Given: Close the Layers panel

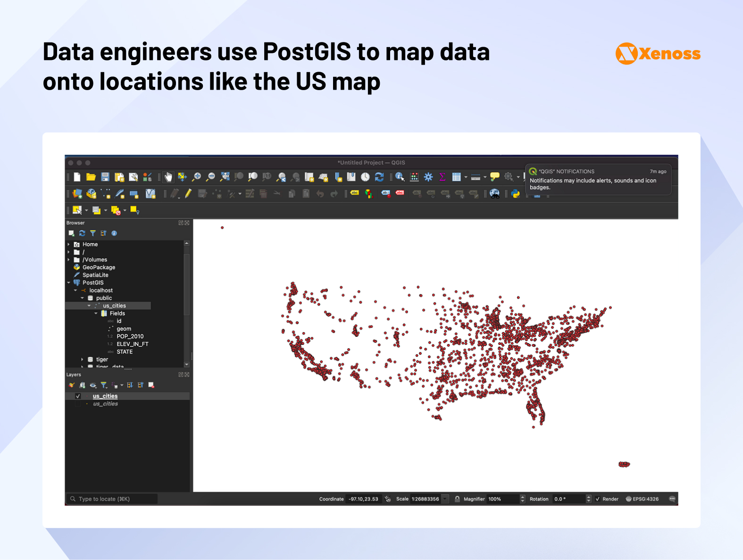Looking at the screenshot, I should tap(187, 375).
